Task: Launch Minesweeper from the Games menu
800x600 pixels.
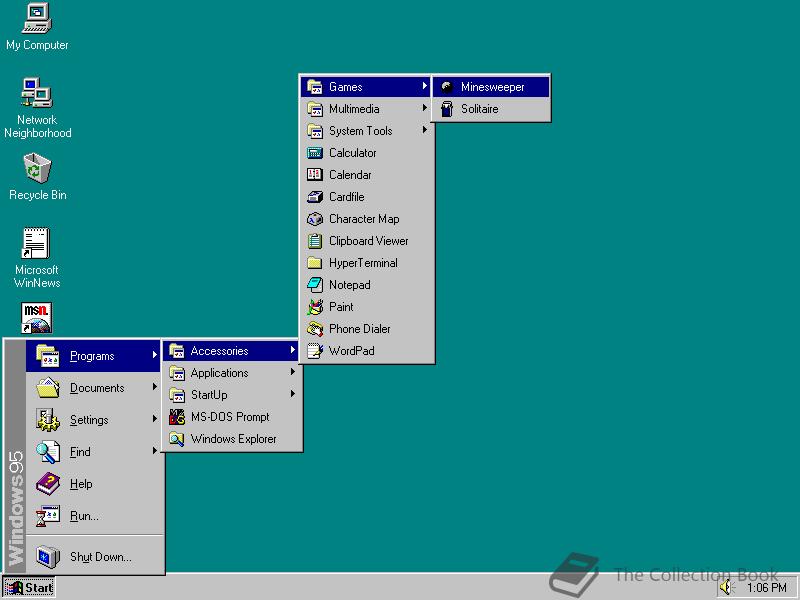Action: pos(491,87)
